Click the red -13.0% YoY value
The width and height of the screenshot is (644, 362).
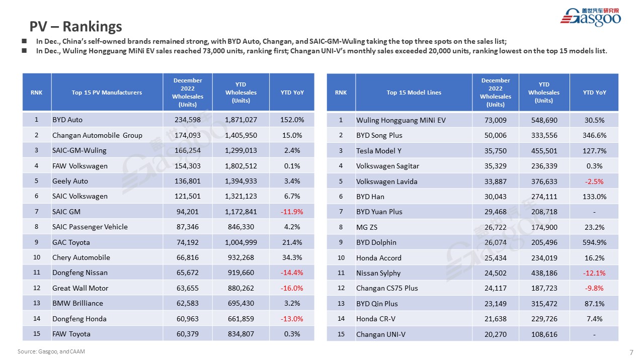pyautogui.click(x=292, y=318)
